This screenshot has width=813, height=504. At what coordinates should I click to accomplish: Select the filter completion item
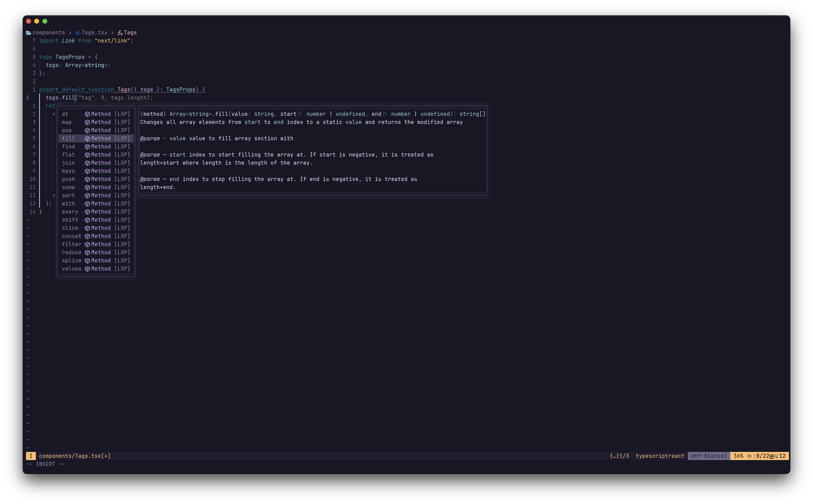click(x=72, y=244)
